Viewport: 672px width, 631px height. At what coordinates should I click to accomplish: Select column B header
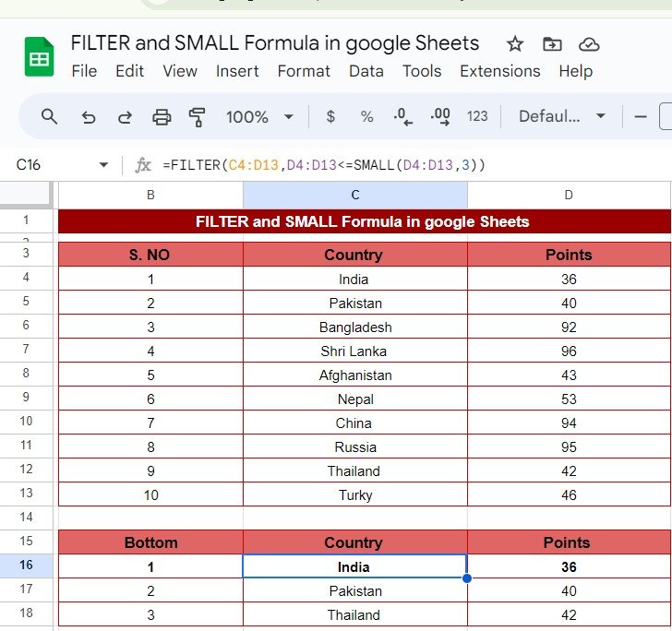(x=150, y=195)
